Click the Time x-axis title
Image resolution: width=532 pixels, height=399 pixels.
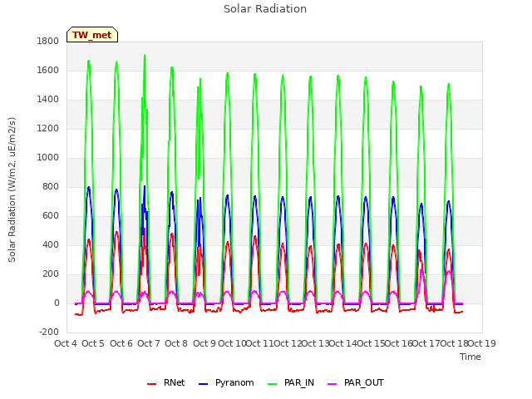470,357
